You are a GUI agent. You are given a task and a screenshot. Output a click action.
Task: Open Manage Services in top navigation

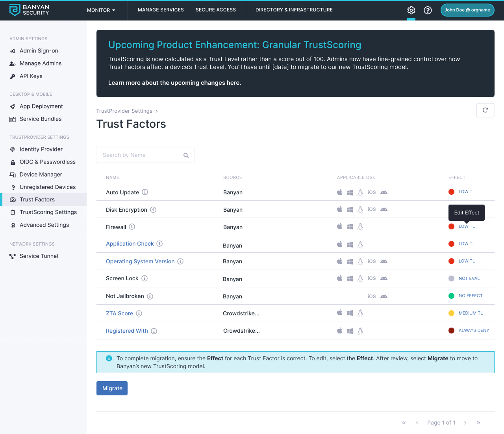161,10
